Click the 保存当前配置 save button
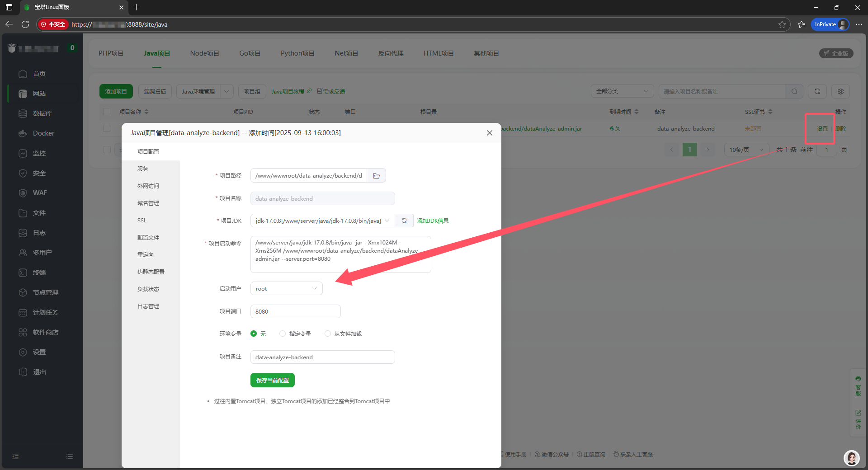 (272, 380)
